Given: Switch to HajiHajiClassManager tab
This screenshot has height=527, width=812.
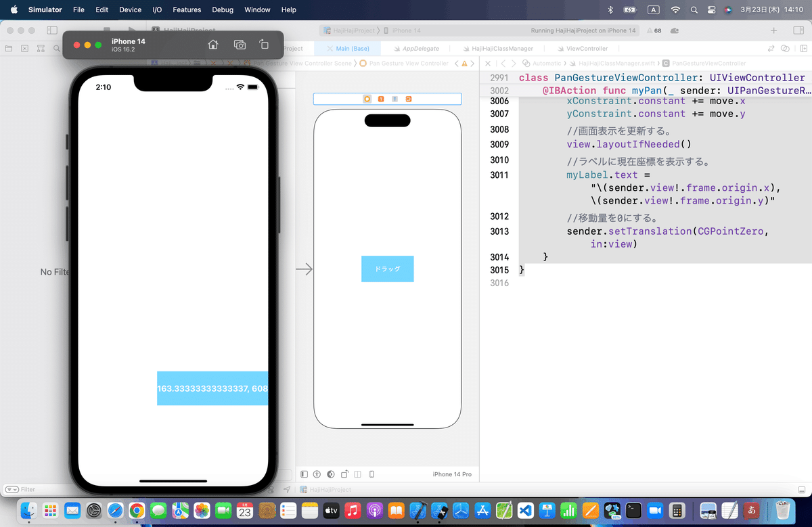Looking at the screenshot, I should coord(497,49).
